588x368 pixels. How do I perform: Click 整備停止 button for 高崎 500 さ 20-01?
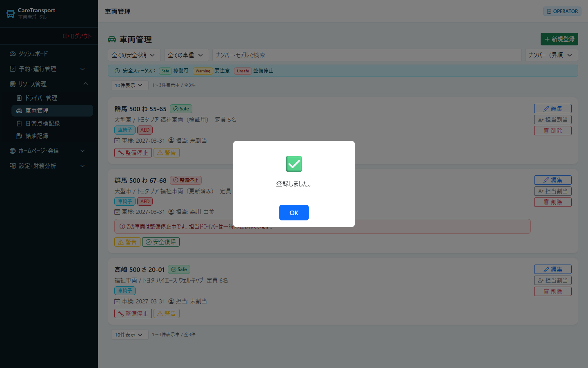[133, 313]
